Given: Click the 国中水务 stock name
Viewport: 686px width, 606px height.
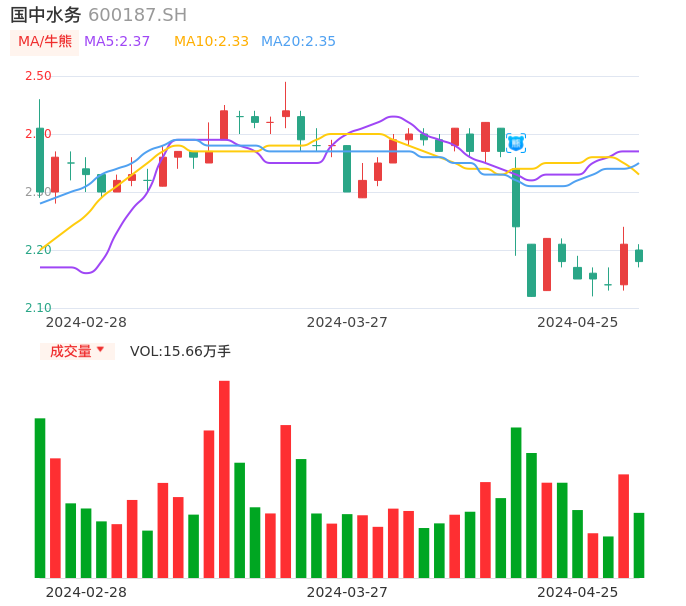Looking at the screenshot, I should (45, 15).
